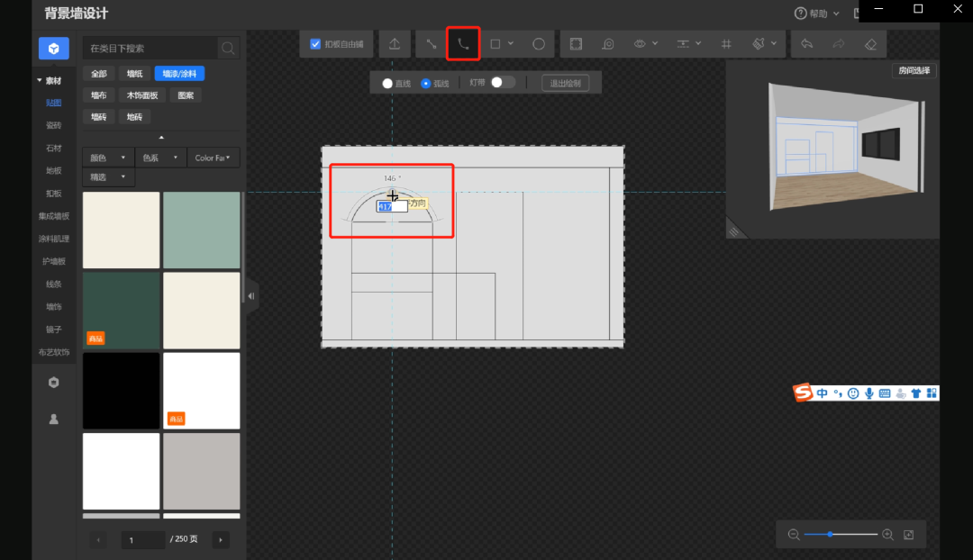The image size is (973, 560).
Task: Expand the eye visibility dropdown arrow
Action: [655, 44]
